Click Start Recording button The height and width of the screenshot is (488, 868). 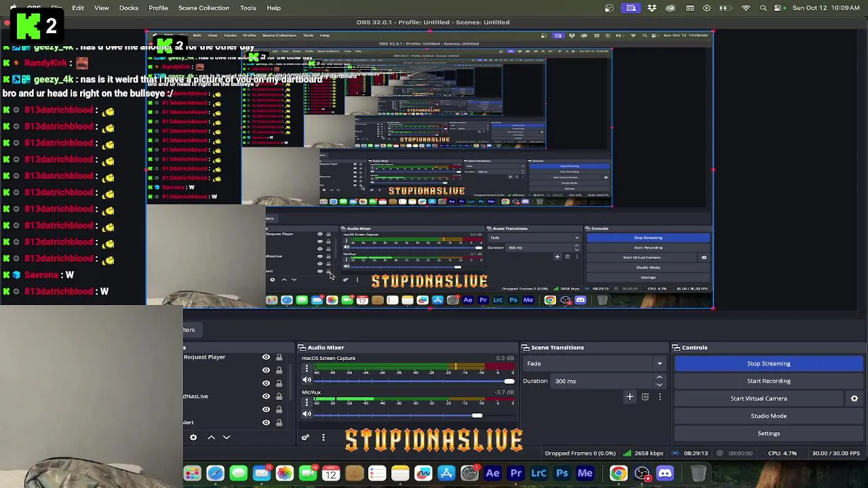pos(768,381)
